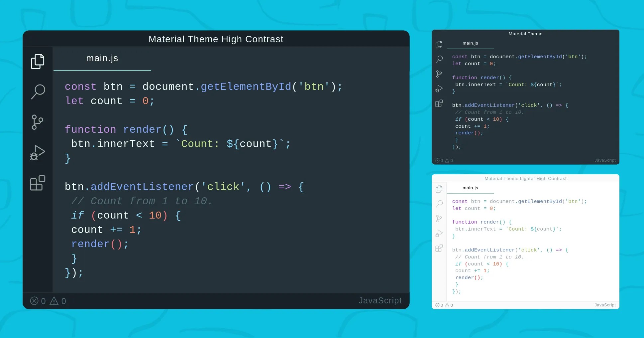Open Source Control icon in High Contrast window
This screenshot has height=338, width=644.
click(x=37, y=122)
